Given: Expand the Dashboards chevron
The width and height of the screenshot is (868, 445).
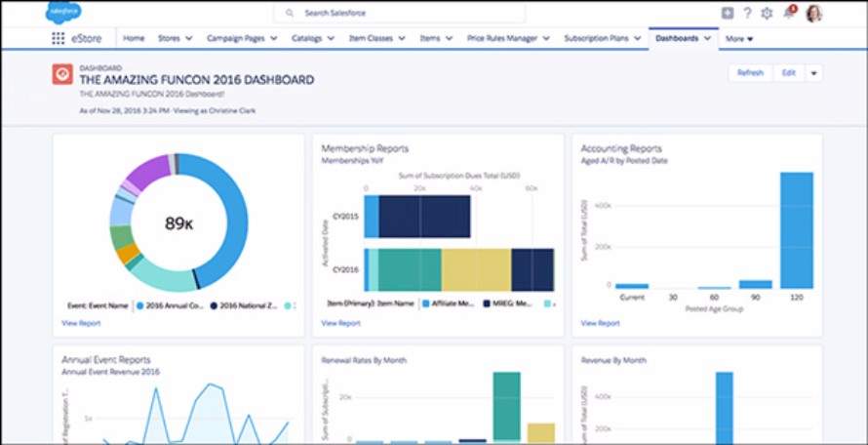Looking at the screenshot, I should [x=707, y=39].
